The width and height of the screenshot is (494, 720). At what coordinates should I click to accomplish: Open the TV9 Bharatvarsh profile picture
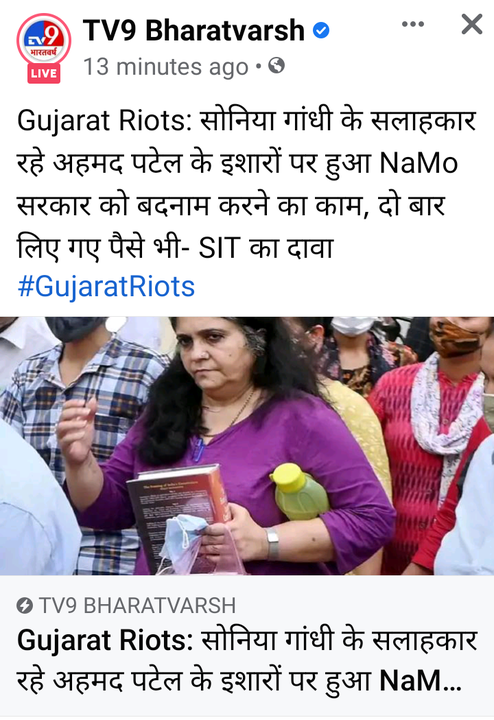tap(44, 41)
